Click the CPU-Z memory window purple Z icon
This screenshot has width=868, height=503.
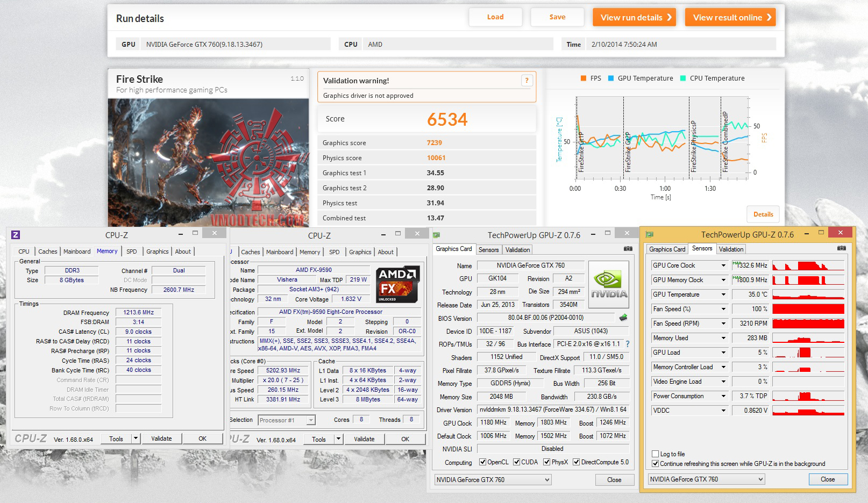[16, 235]
